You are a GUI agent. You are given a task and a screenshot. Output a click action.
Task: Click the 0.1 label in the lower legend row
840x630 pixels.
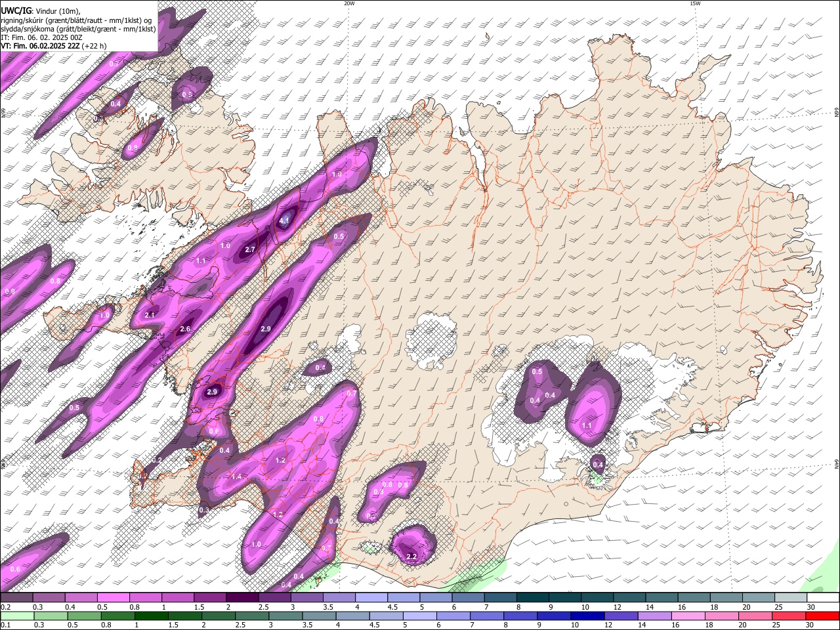tap(5, 625)
